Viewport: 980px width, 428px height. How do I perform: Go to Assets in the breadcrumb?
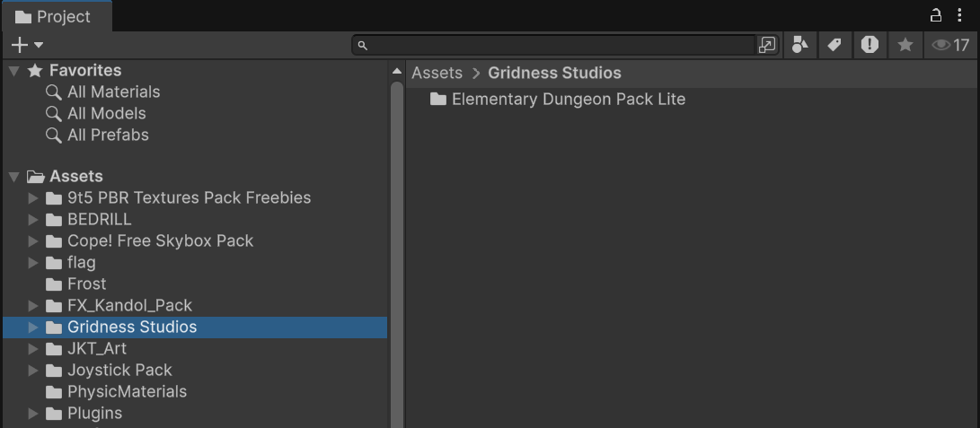point(437,74)
